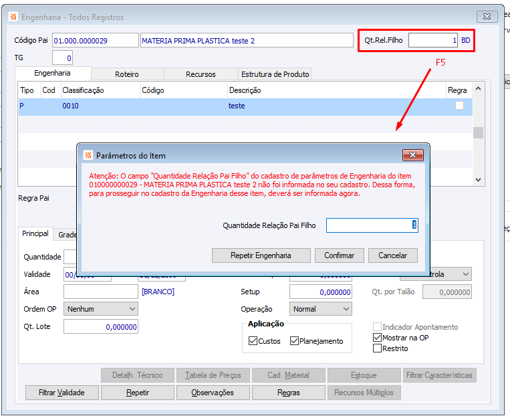
Task: Click the Estoque button
Action: coord(364,375)
